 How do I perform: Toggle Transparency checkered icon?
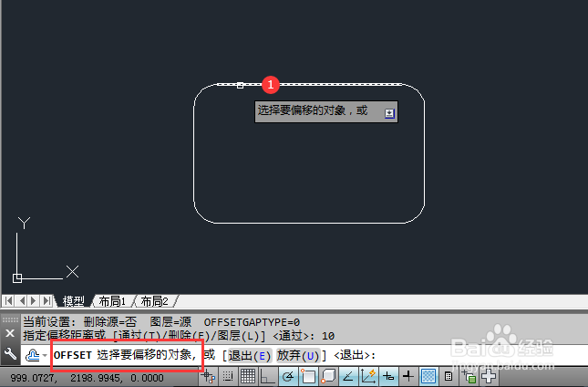click(x=428, y=376)
